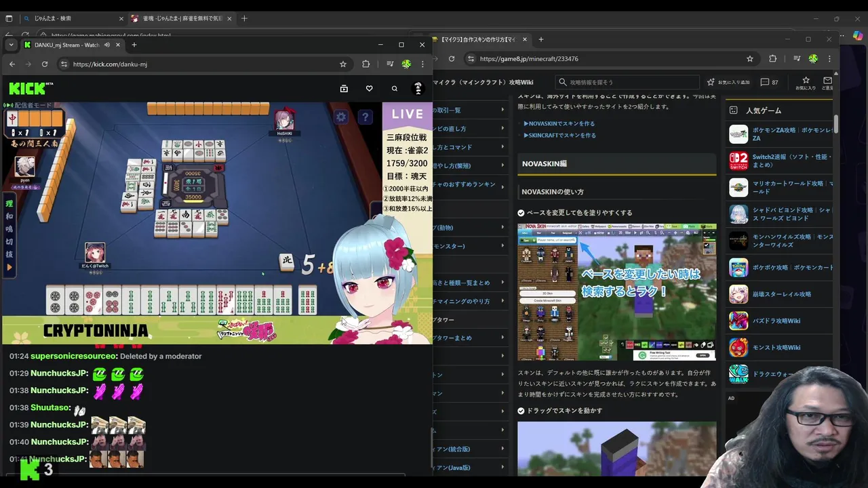Open three-dot browser menu in Kick window
Image resolution: width=868 pixels, height=488 pixels.
[x=422, y=64]
